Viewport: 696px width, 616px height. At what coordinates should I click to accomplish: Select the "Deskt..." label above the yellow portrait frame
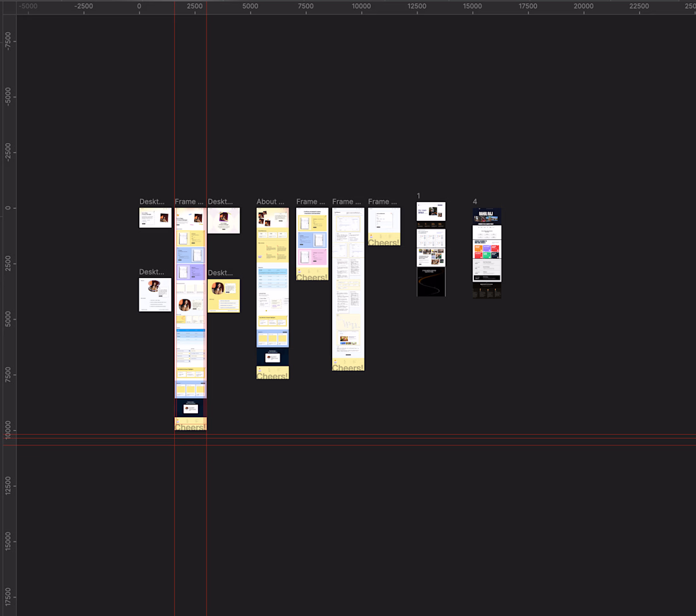[x=220, y=273]
